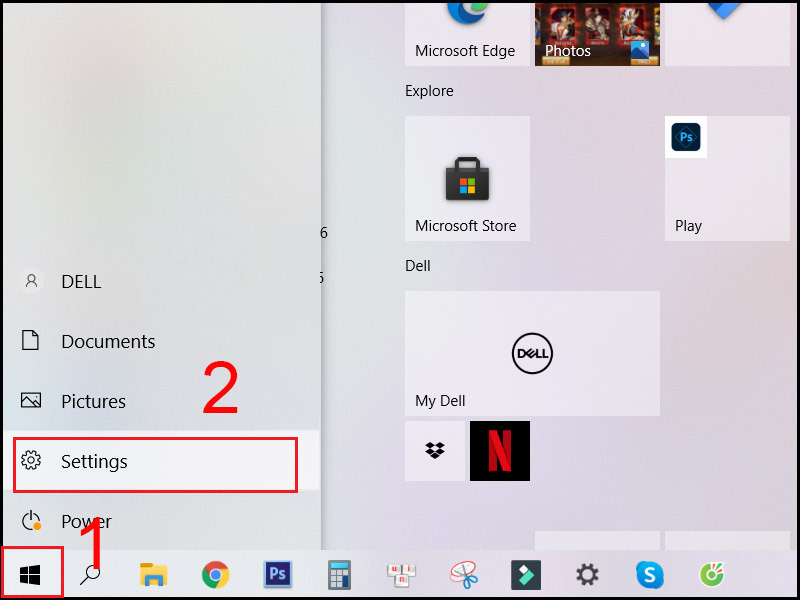Open Calculator from taskbar

339,574
